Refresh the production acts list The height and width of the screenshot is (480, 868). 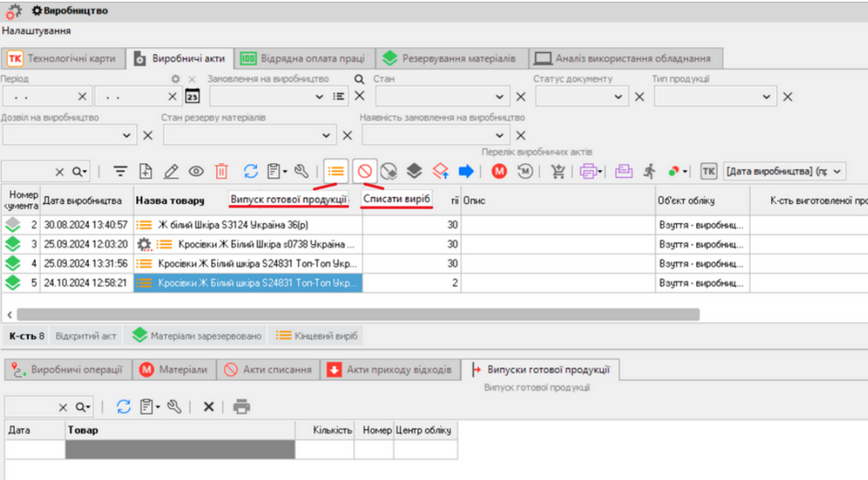(250, 172)
